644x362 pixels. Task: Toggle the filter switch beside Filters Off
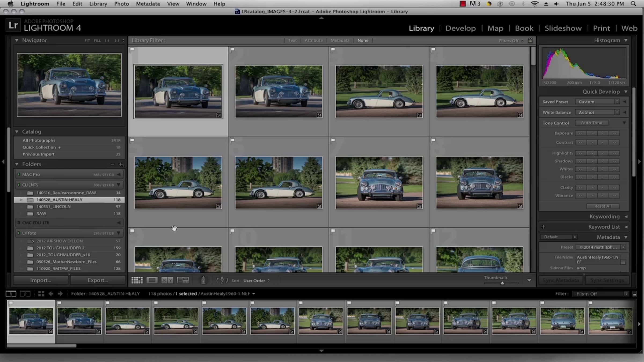point(634,294)
